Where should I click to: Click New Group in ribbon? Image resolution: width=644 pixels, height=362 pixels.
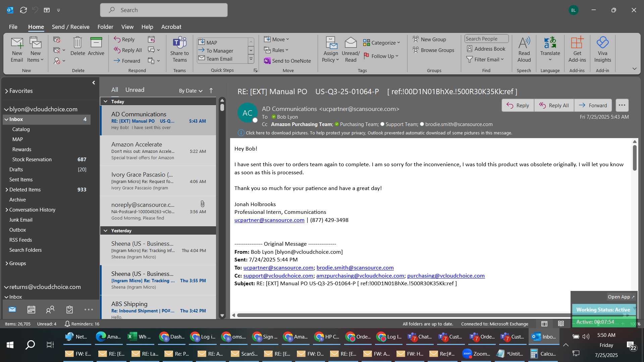tap(429, 40)
